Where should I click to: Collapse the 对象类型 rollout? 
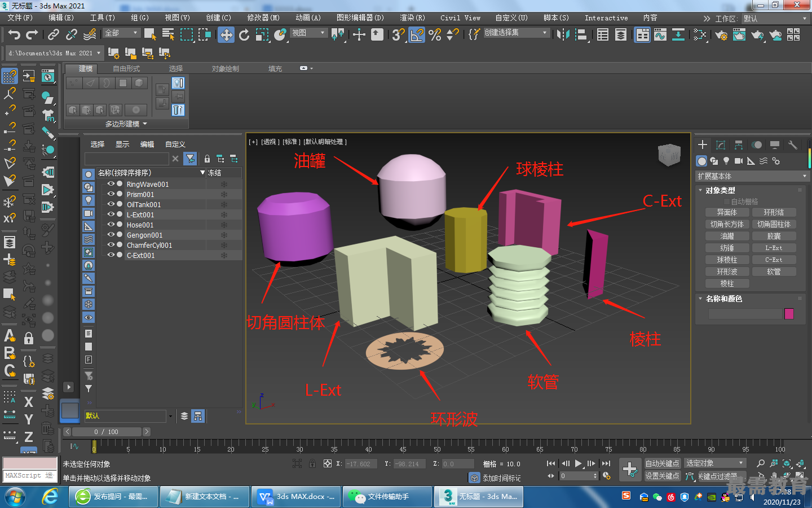pos(720,190)
